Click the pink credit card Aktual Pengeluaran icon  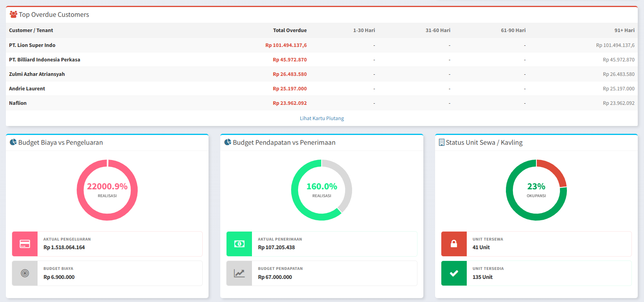[x=25, y=244]
